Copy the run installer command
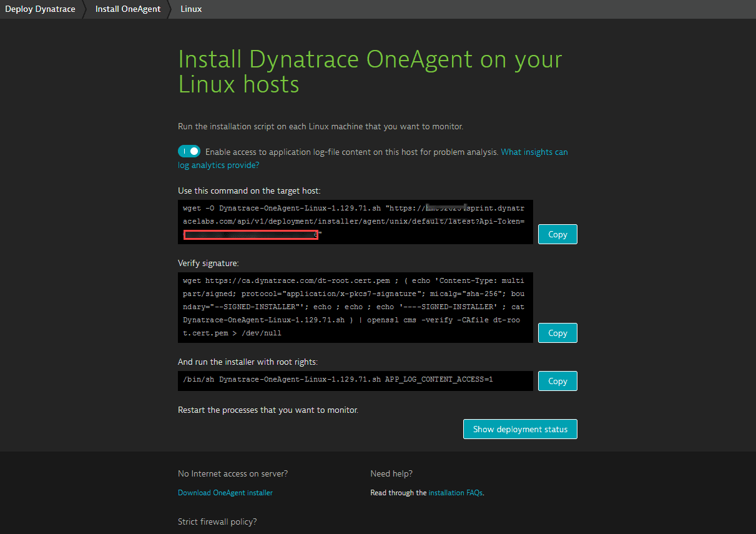 tap(557, 381)
